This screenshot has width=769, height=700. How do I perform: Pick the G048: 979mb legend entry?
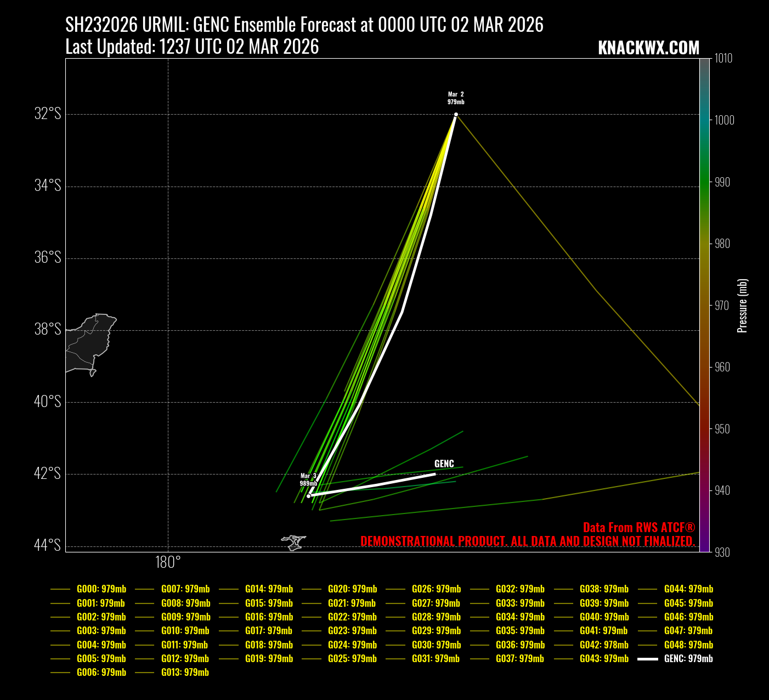point(688,645)
